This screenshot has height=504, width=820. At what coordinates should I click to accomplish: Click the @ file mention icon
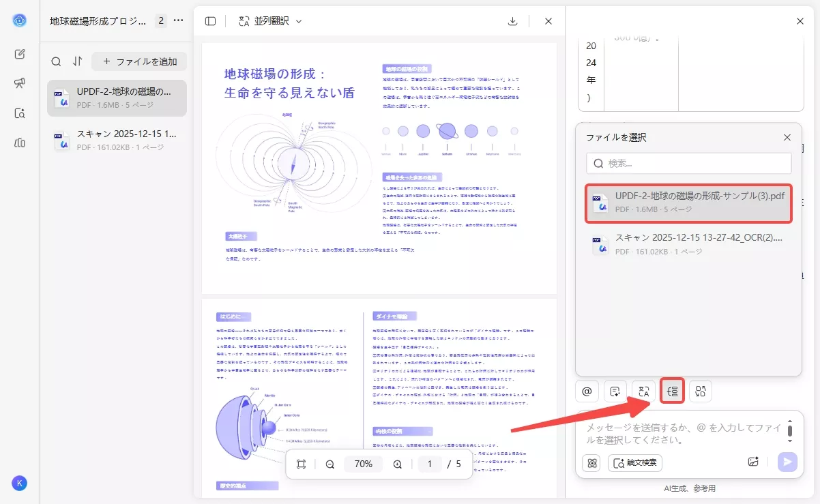(x=587, y=390)
